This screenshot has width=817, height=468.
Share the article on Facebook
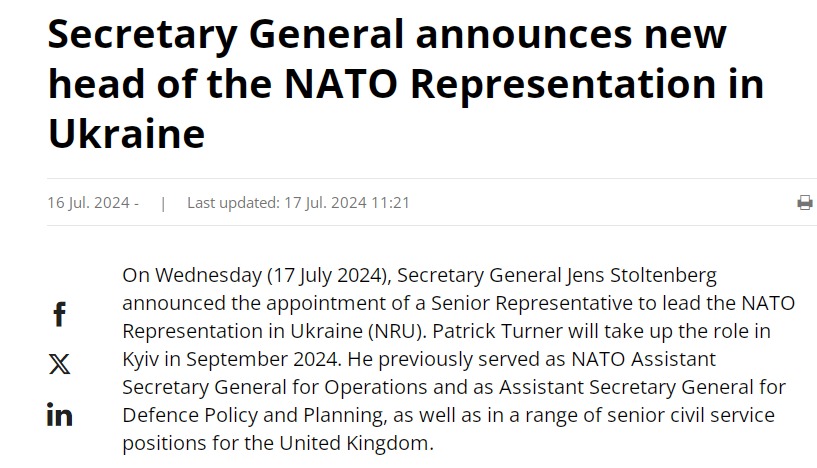pyautogui.click(x=59, y=314)
